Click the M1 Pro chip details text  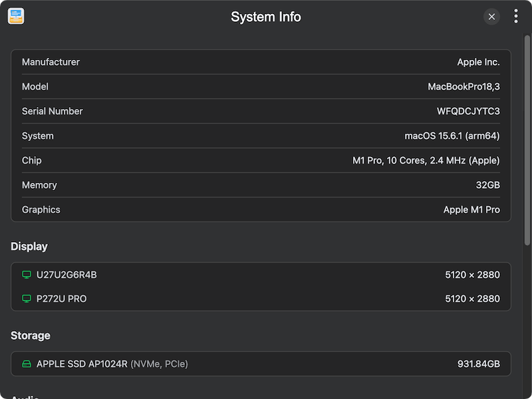pos(426,160)
